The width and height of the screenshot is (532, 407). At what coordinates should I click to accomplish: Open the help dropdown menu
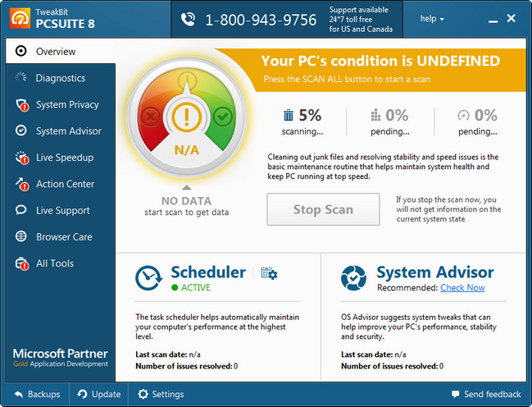(x=432, y=19)
